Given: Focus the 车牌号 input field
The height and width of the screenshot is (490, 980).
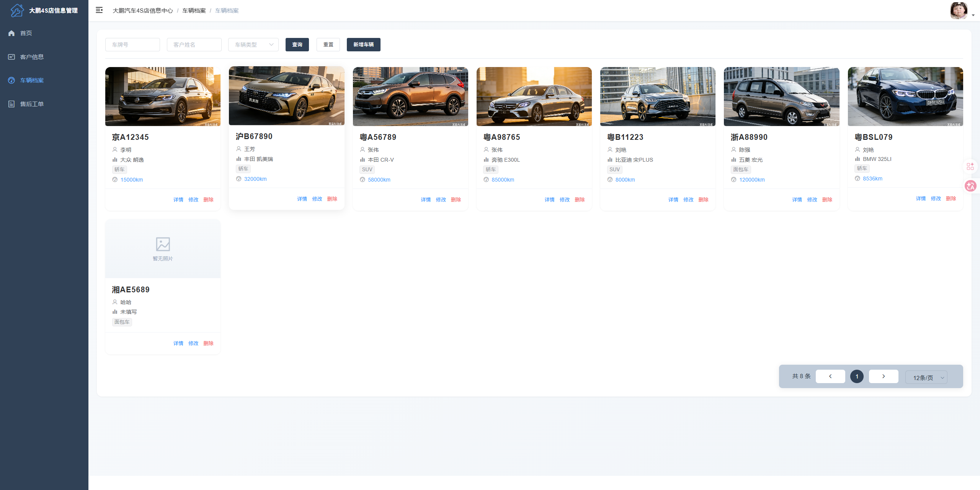Looking at the screenshot, I should [x=132, y=44].
